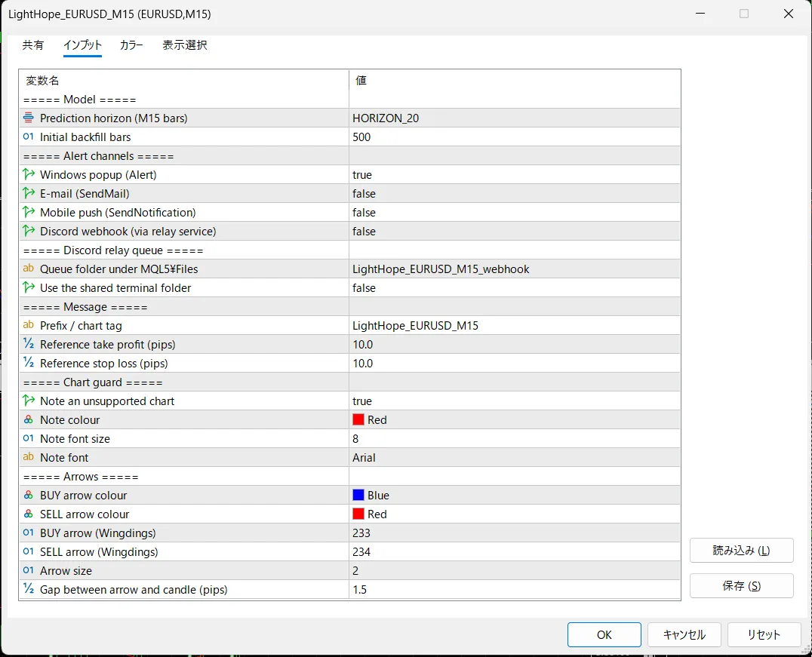Open the HORIZON_20 prediction horizon dropdown
The height and width of the screenshot is (657, 812).
tap(514, 118)
